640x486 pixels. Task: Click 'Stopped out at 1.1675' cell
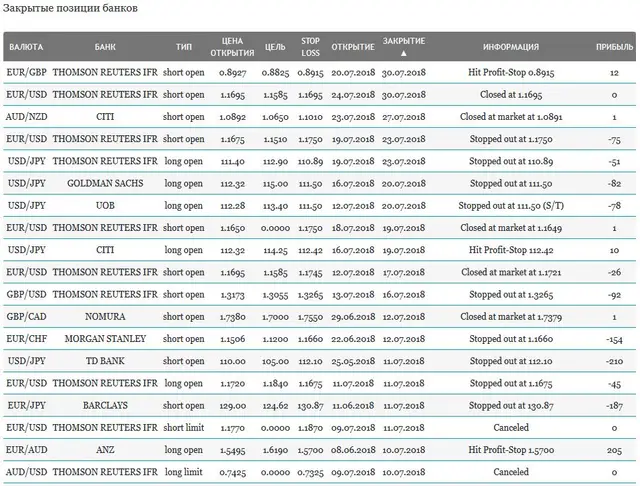[511, 383]
